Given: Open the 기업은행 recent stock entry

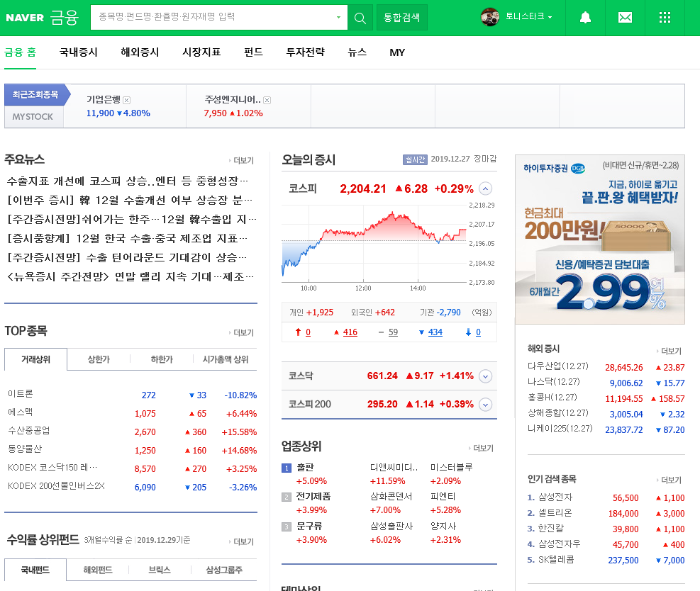Looking at the screenshot, I should pos(103,99).
